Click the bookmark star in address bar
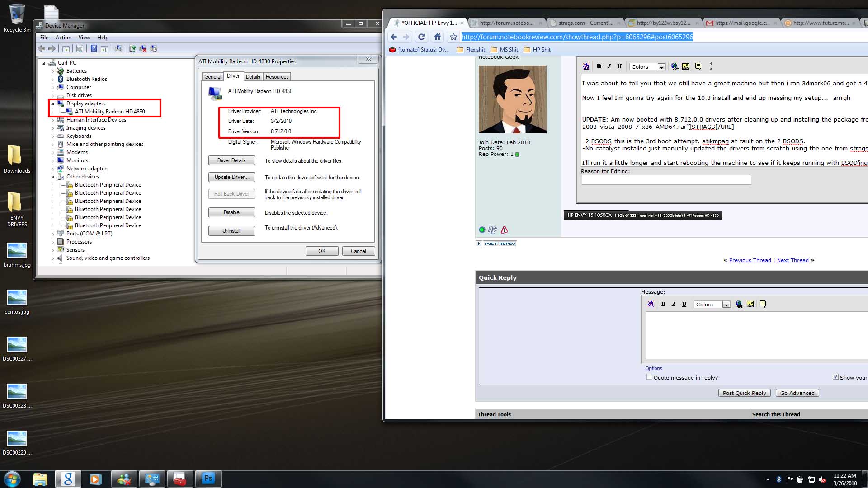Image resolution: width=868 pixels, height=488 pixels. click(x=453, y=37)
